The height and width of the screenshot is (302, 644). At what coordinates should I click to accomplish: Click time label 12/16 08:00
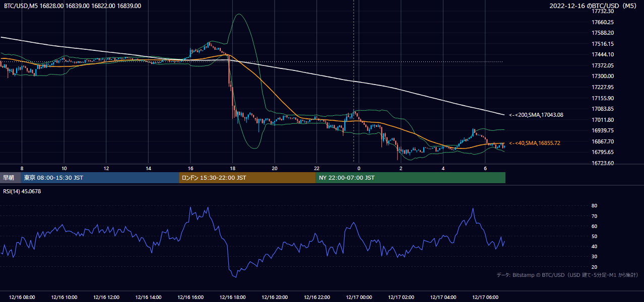click(22, 297)
